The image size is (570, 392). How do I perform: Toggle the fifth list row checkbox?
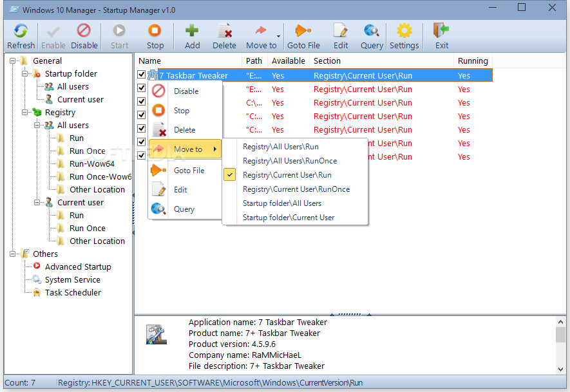click(x=142, y=128)
